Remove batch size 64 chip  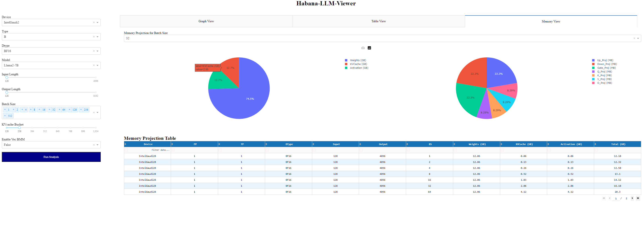pyautogui.click(x=60, y=109)
